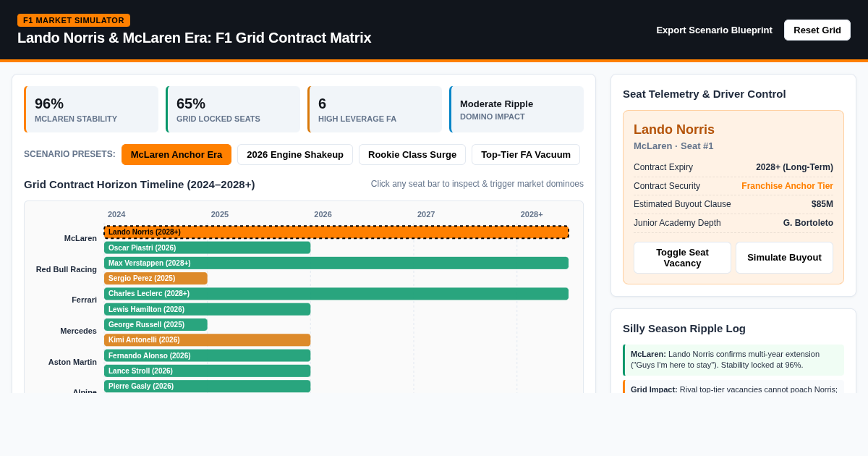
Task: Select Lance Stroll (2026) seat bar
Action: [207, 371]
